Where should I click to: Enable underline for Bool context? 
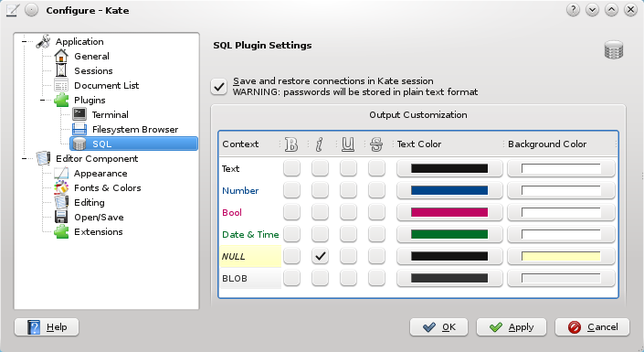pos(348,212)
